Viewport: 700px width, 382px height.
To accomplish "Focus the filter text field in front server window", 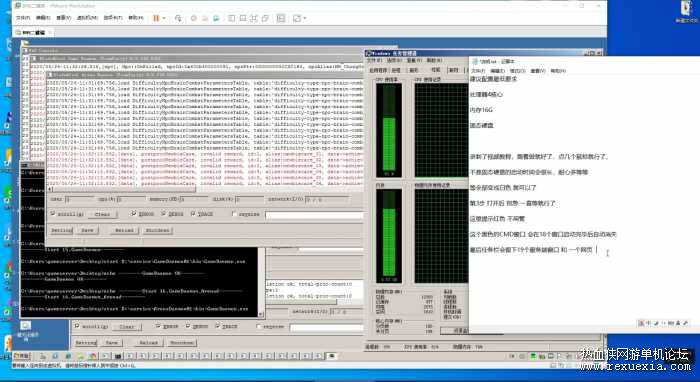I will 314,215.
